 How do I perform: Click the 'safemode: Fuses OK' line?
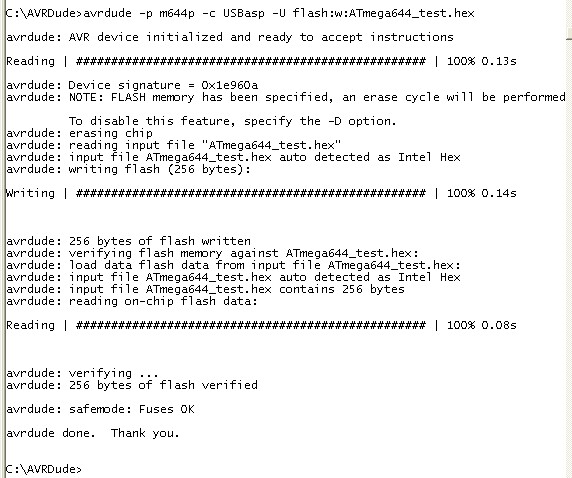[100, 409]
